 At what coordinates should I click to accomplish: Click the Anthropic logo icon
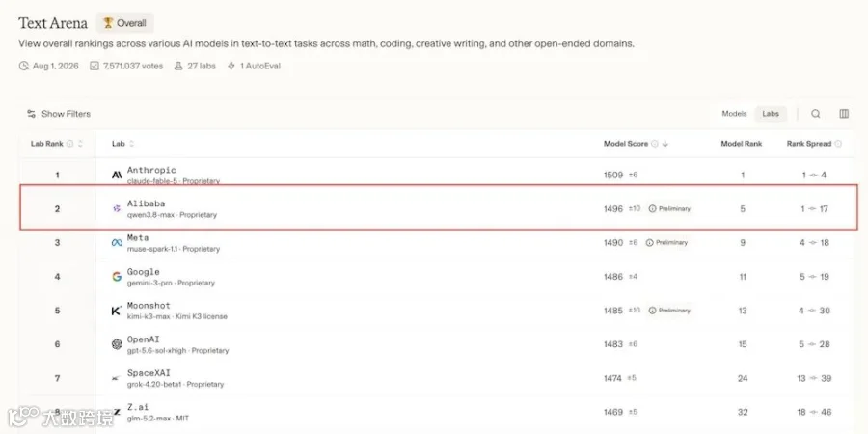click(117, 175)
